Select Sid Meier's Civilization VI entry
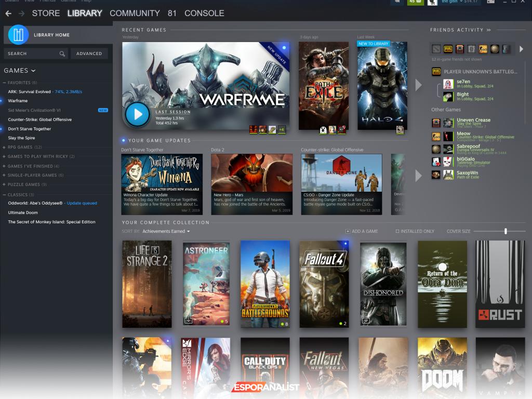Image resolution: width=532 pixels, height=399 pixels. click(34, 110)
